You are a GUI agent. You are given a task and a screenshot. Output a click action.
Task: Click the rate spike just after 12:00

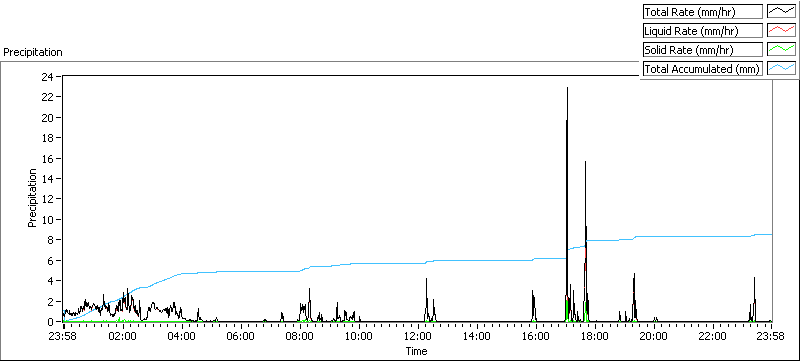(427, 300)
